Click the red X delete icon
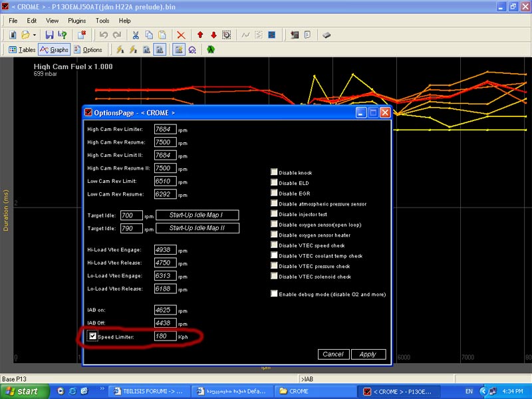 pyautogui.click(x=181, y=35)
